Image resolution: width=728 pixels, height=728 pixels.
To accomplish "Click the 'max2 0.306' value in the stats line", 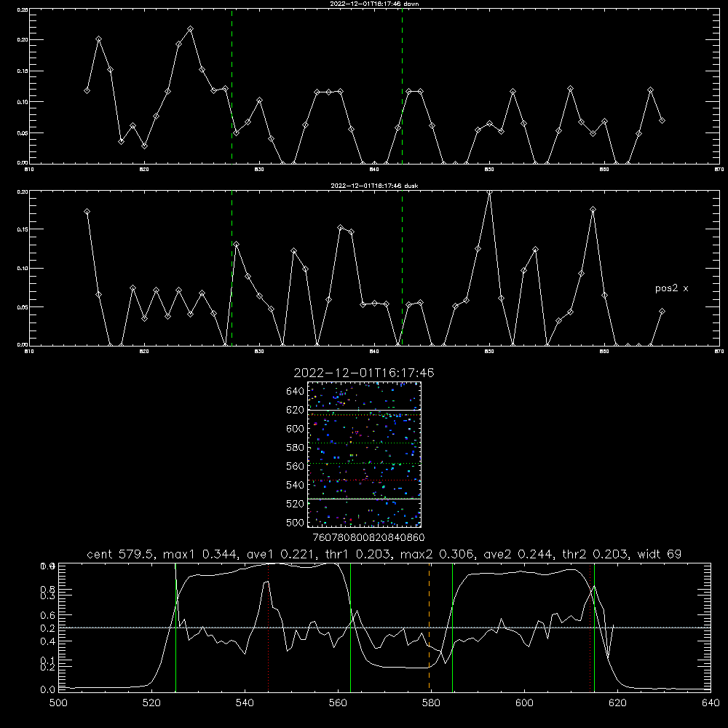I will click(438, 554).
